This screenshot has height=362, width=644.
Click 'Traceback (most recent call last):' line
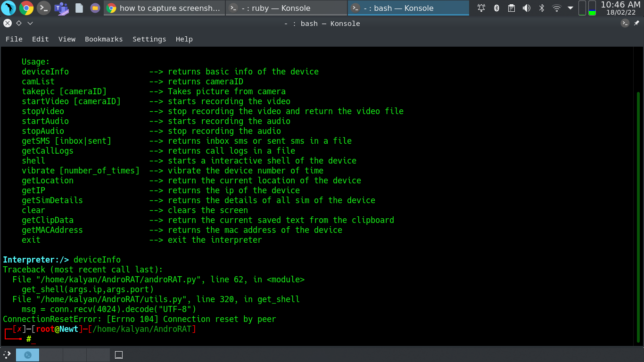[83, 270]
